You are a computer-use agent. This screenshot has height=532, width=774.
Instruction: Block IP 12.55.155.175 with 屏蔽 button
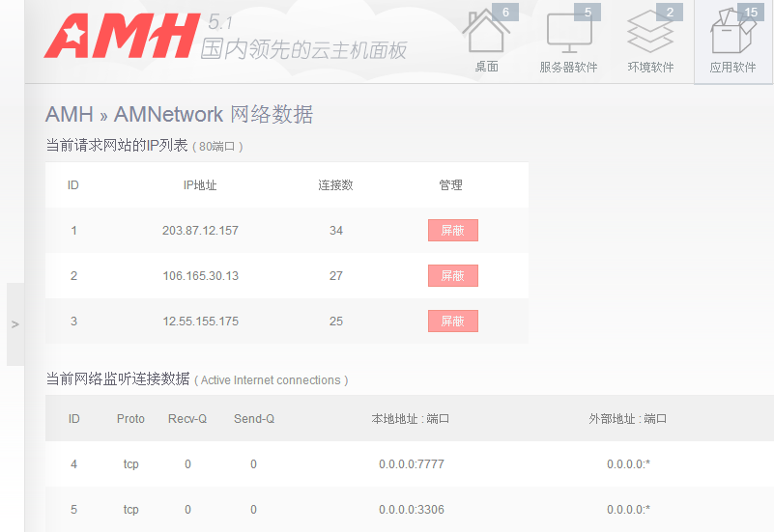click(x=452, y=322)
